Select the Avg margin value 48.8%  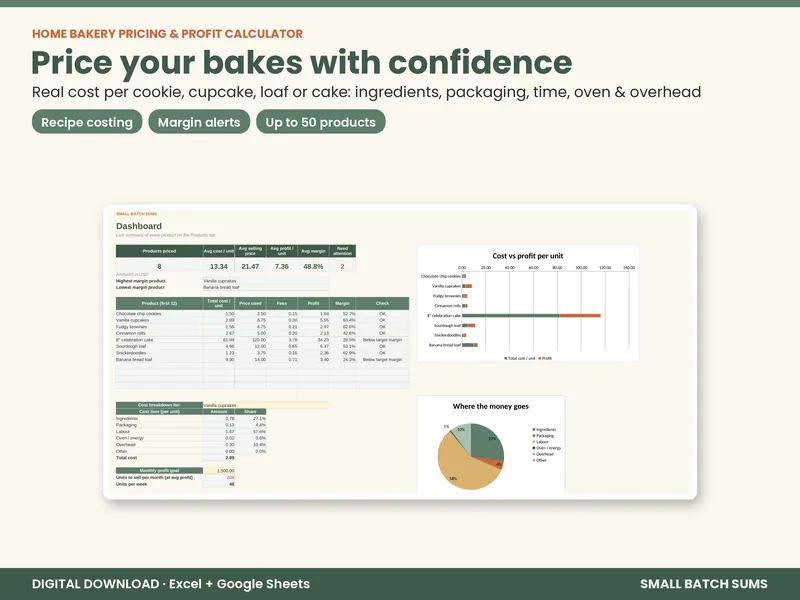pyautogui.click(x=313, y=266)
